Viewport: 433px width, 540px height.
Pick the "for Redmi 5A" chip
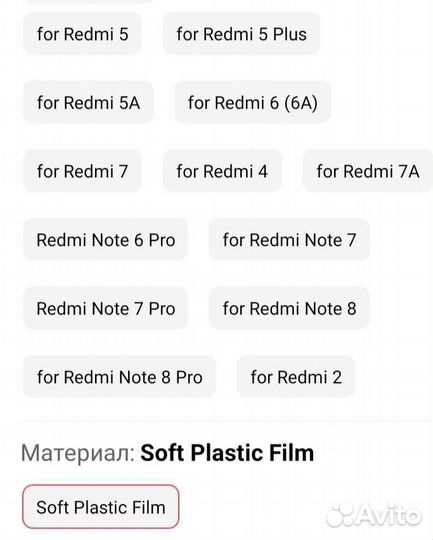(x=88, y=102)
